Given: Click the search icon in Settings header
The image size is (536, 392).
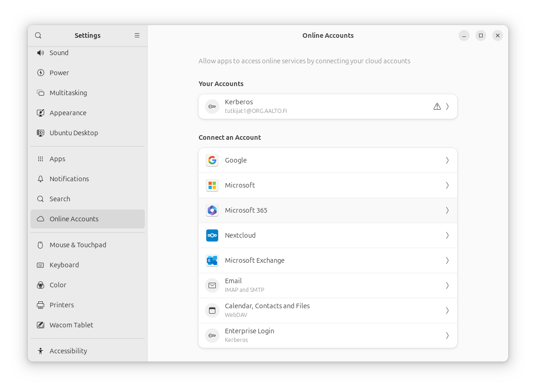Looking at the screenshot, I should (x=38, y=36).
